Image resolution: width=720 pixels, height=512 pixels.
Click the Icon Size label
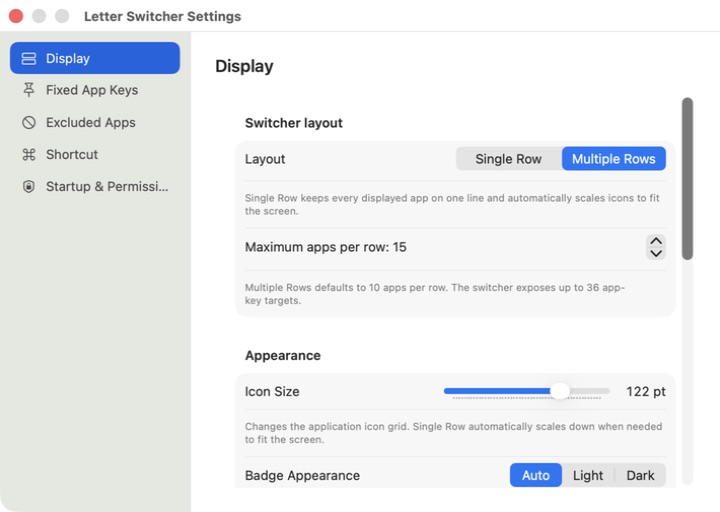(x=272, y=391)
